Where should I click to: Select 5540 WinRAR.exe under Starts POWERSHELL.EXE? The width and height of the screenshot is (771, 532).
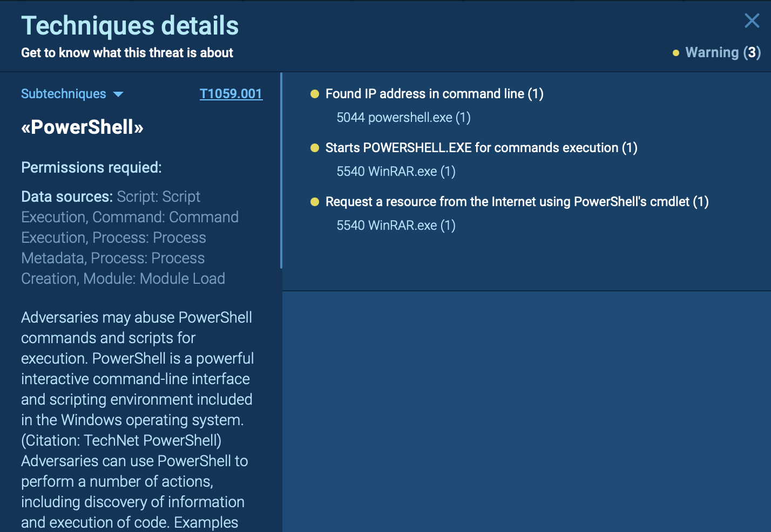(x=396, y=172)
